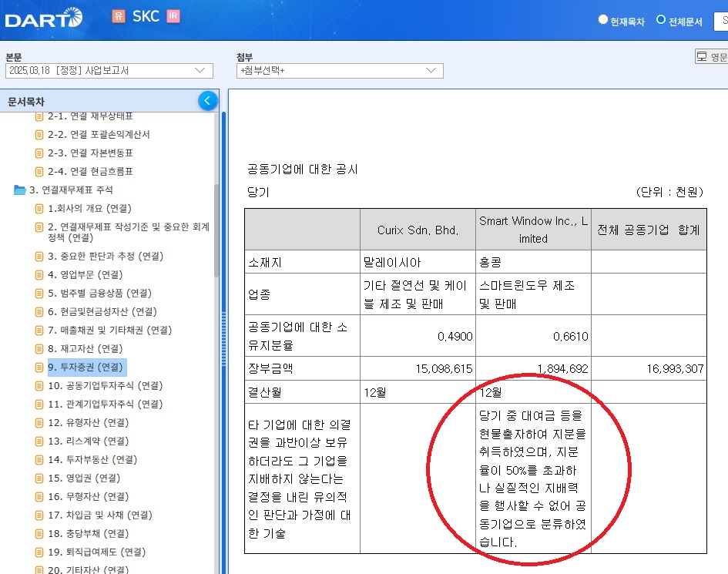Click the DART logo
Image resolution: width=728 pixels, height=574 pixels.
pos(43,17)
